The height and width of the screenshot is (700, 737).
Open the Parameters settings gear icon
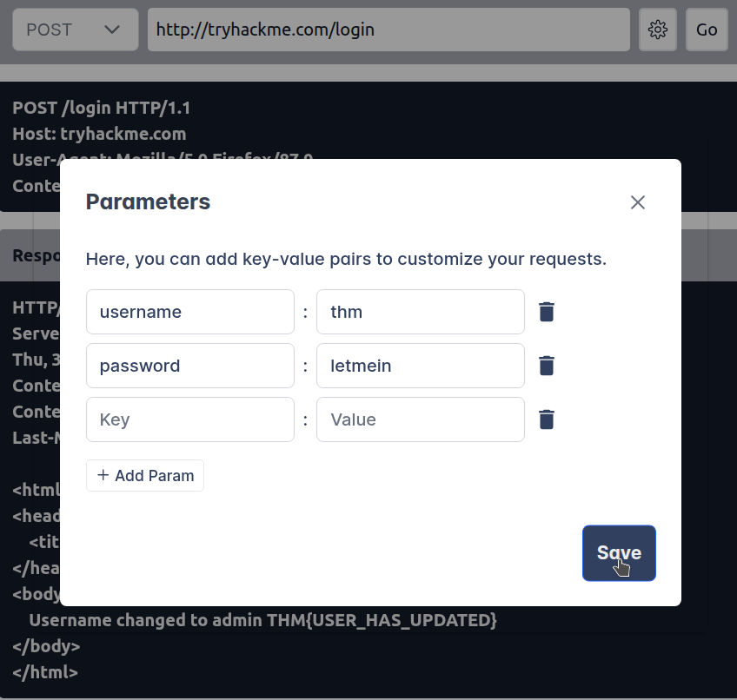658,30
